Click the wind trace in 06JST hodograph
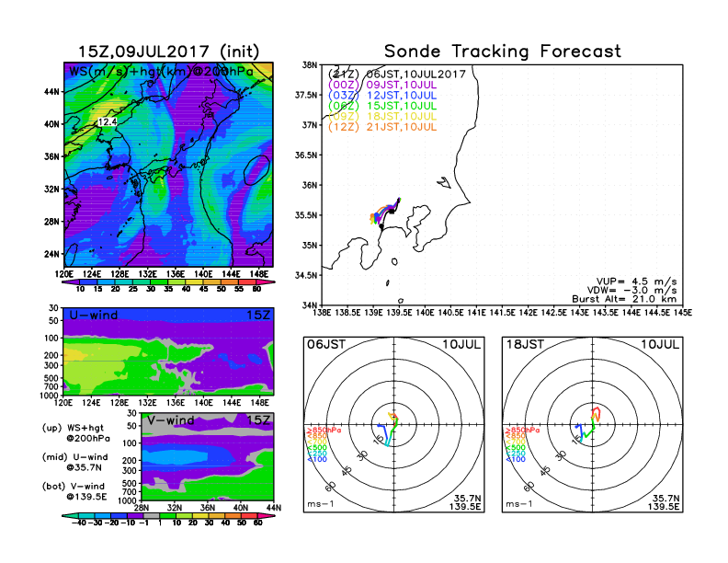Image resolution: width=728 pixels, height=563 pixels. coord(389,430)
